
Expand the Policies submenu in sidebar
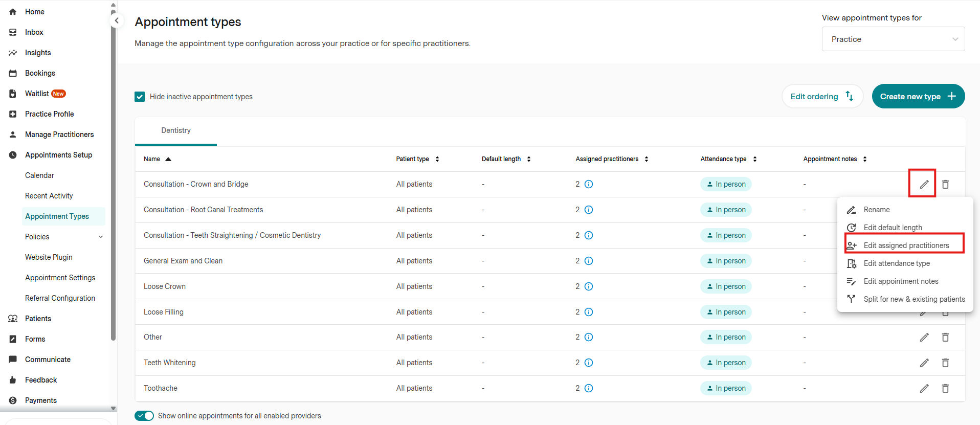101,237
